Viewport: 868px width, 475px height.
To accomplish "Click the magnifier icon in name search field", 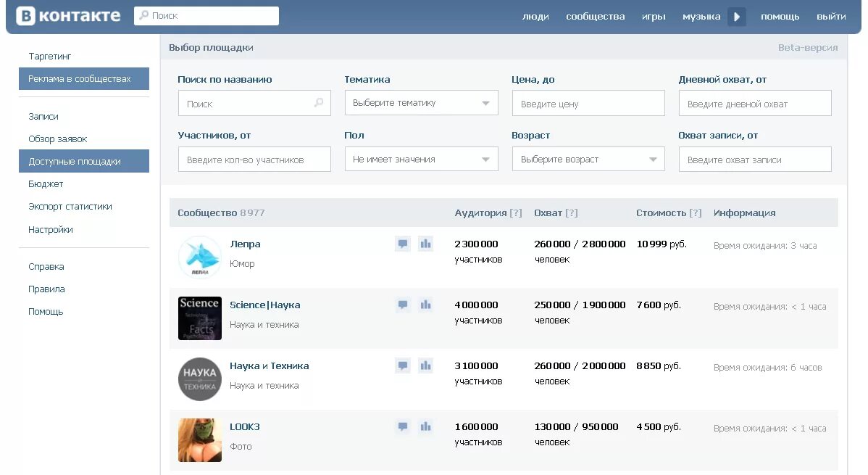I will tap(319, 102).
